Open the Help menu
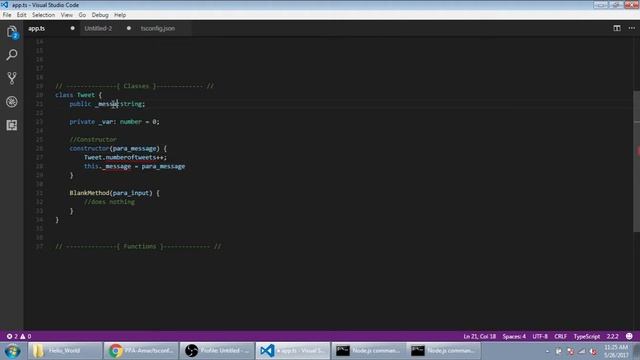640x360 pixels. [120, 15]
